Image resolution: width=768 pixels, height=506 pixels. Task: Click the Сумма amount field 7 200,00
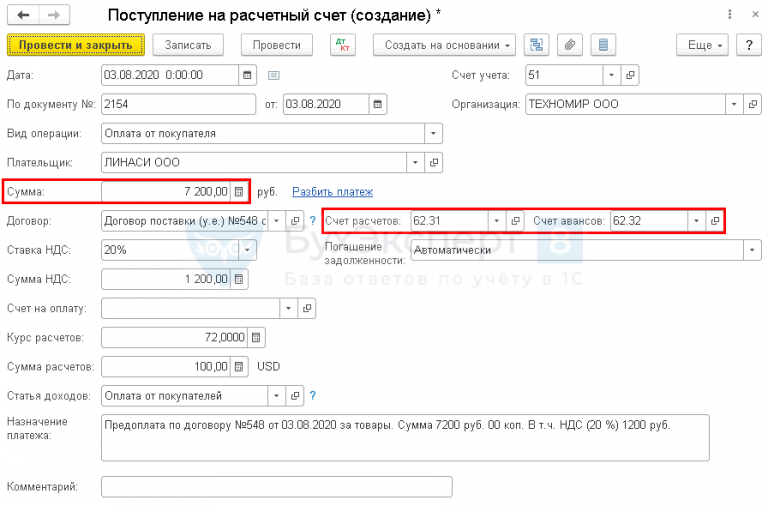(166, 192)
